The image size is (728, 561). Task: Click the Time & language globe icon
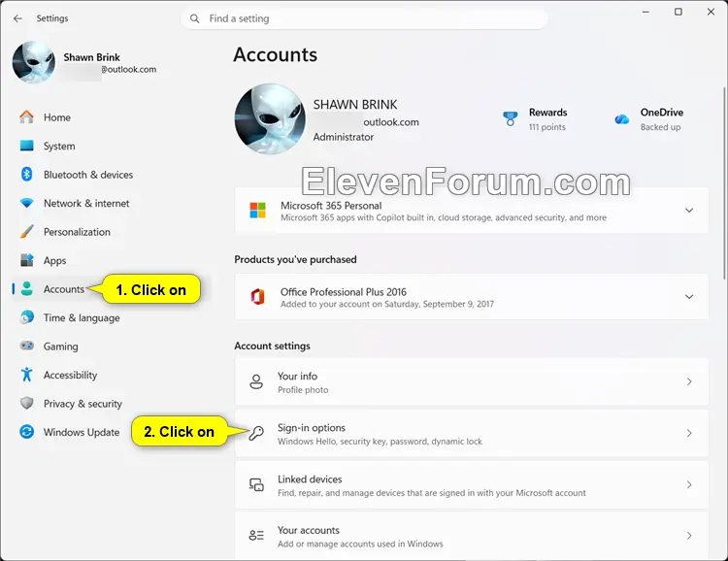pyautogui.click(x=27, y=317)
